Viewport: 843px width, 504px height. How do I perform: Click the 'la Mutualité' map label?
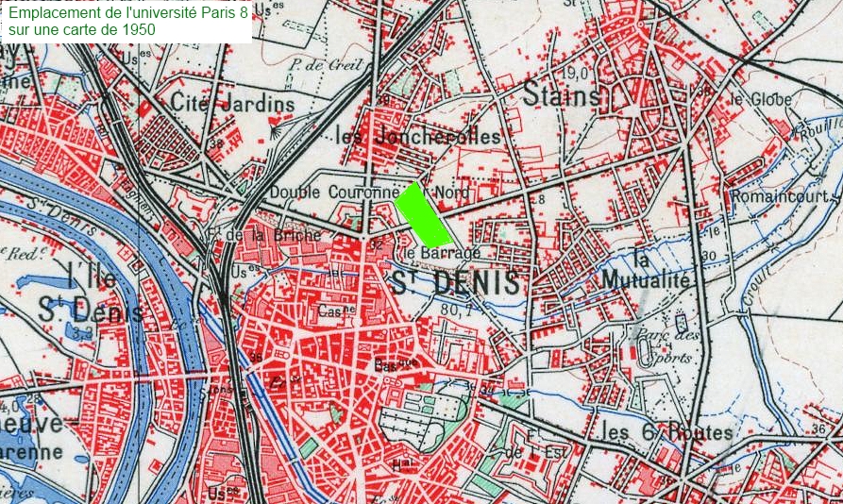point(645,270)
